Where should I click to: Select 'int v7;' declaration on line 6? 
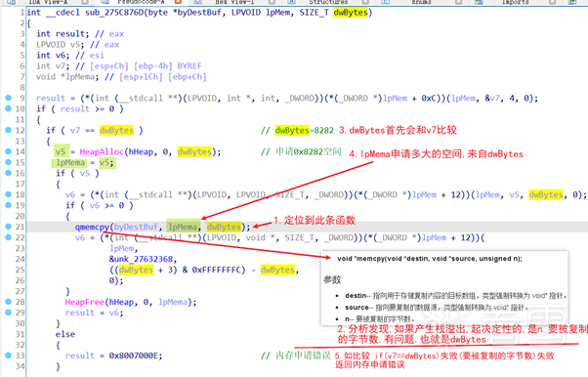[53, 66]
